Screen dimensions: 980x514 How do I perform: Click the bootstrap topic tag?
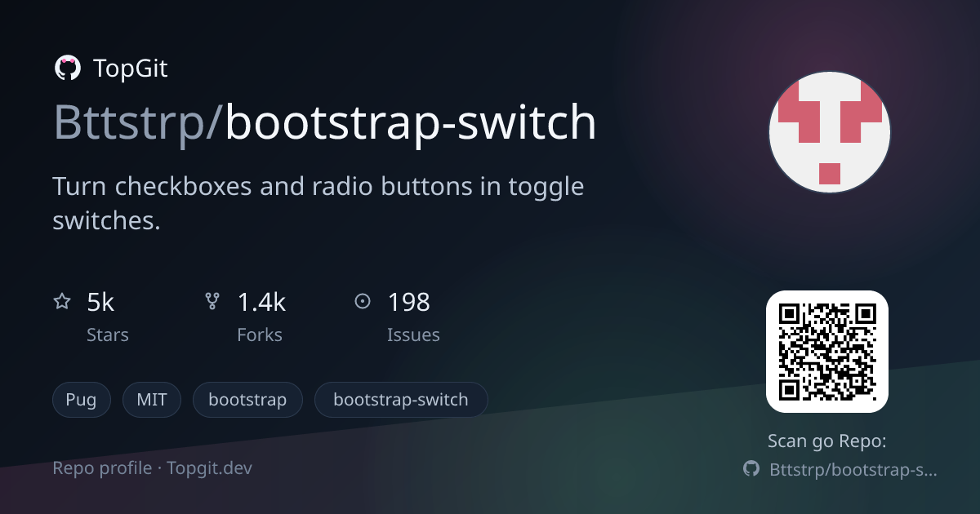[247, 400]
